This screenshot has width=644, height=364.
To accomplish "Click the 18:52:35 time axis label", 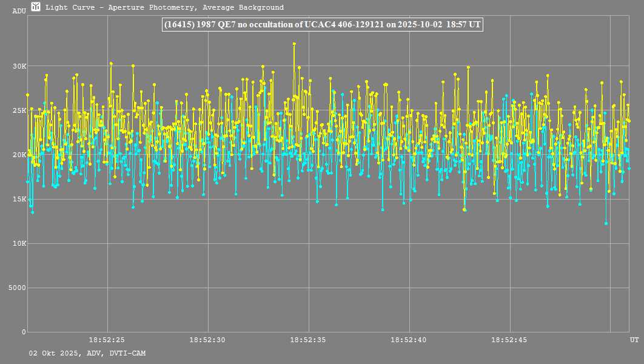I will tap(308, 340).
